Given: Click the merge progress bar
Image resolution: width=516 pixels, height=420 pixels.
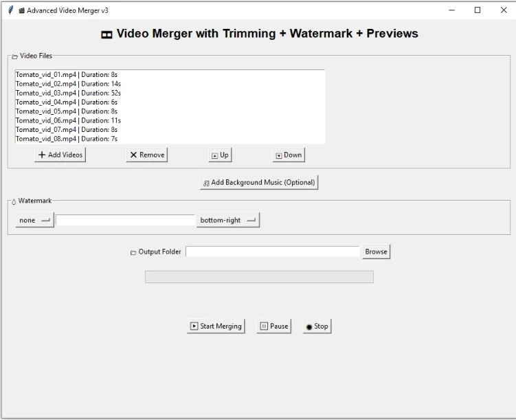Looking at the screenshot, I should 259,276.
